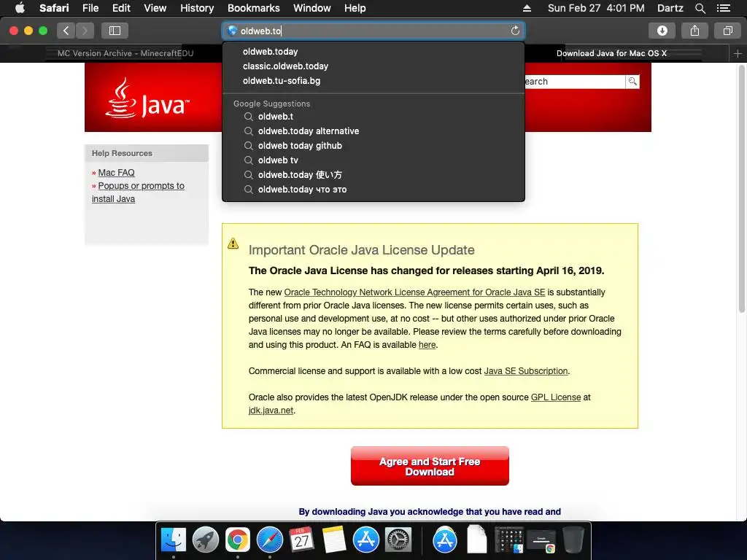The width and height of the screenshot is (747, 560).
Task: Open Trash from the dock
Action: coord(573,540)
